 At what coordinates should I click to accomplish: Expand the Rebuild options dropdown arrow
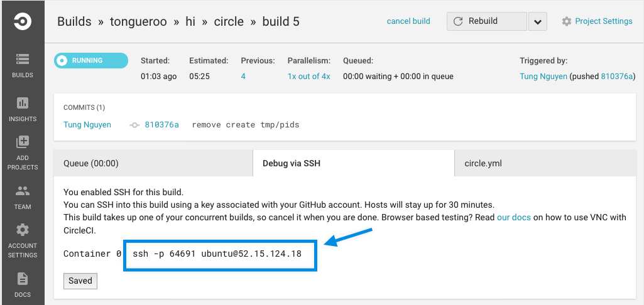[537, 21]
